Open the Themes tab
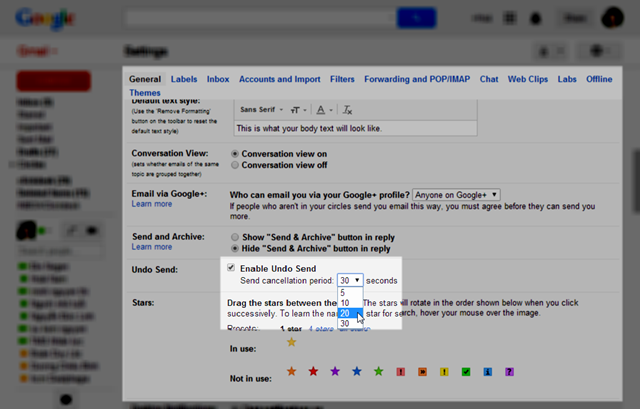Image resolution: width=640 pixels, height=409 pixels. point(145,93)
